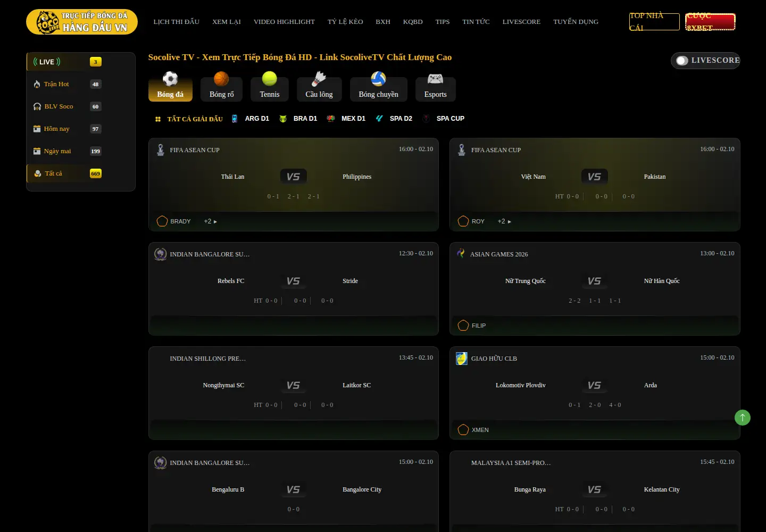Open VIDEO HIGHLIGHT menu item
The height and width of the screenshot is (532, 766).
[284, 22]
